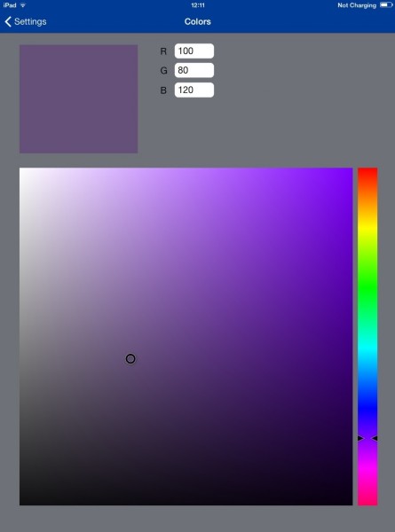Image resolution: width=395 pixels, height=532 pixels.
Task: Pick red at the top of the hue bar
Action: (x=367, y=170)
